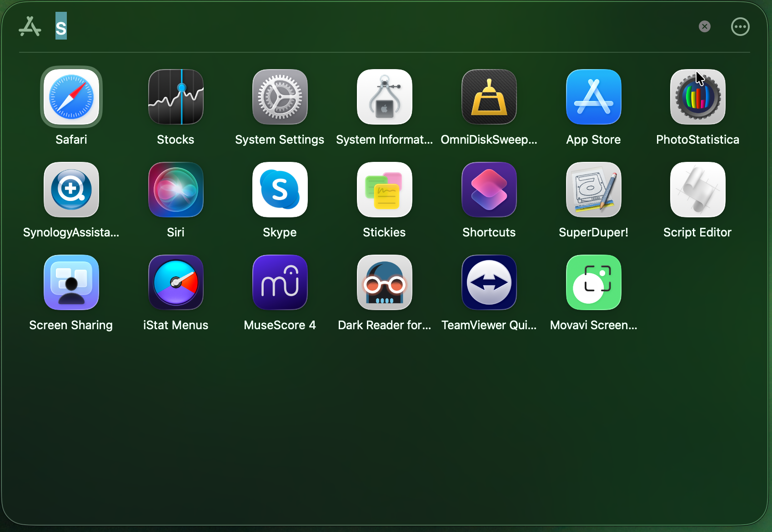Open TeamViewer QuickSupport

489,282
